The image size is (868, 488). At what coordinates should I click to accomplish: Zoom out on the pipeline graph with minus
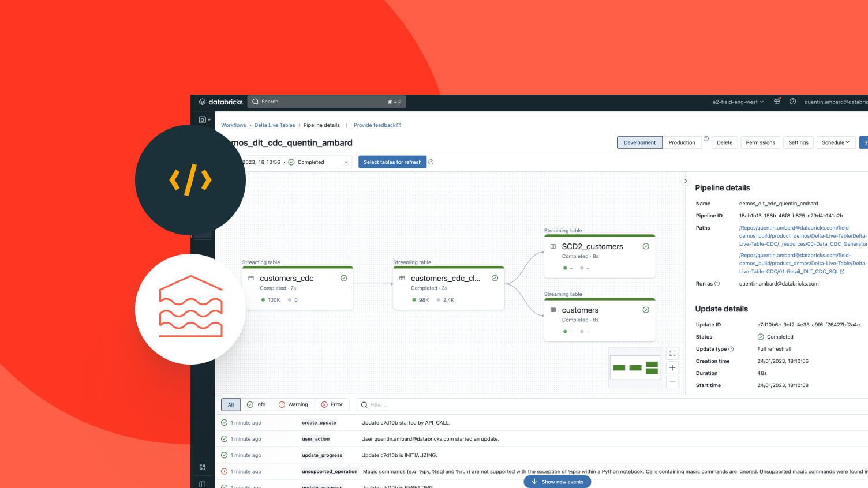[672, 381]
